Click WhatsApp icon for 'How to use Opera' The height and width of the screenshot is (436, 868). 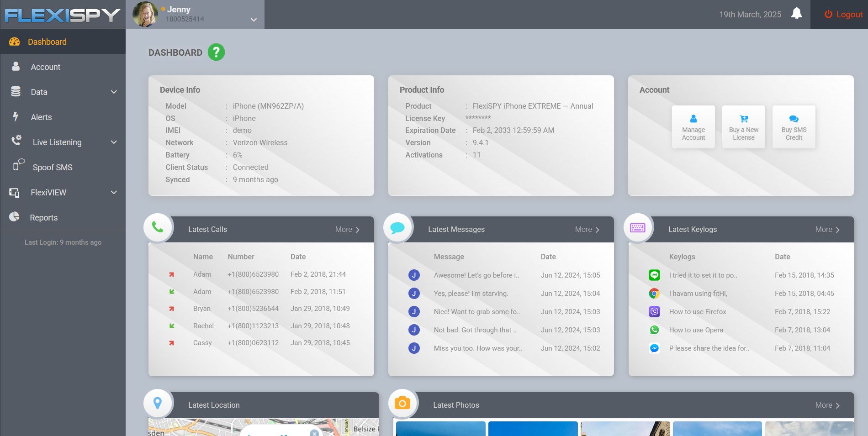(654, 330)
